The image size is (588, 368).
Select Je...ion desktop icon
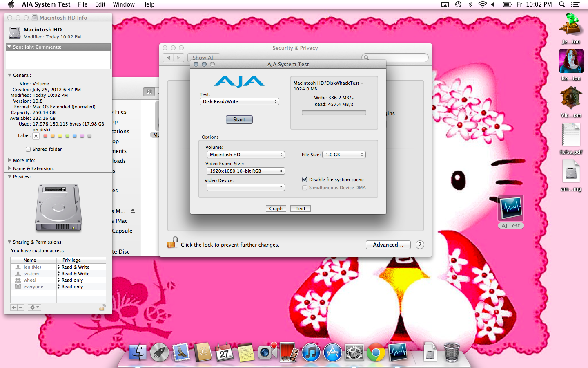(x=571, y=28)
